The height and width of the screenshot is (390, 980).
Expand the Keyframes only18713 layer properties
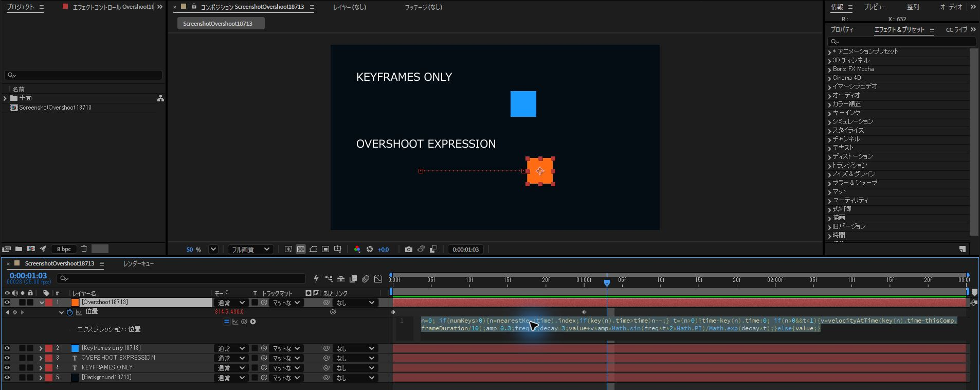[41, 348]
